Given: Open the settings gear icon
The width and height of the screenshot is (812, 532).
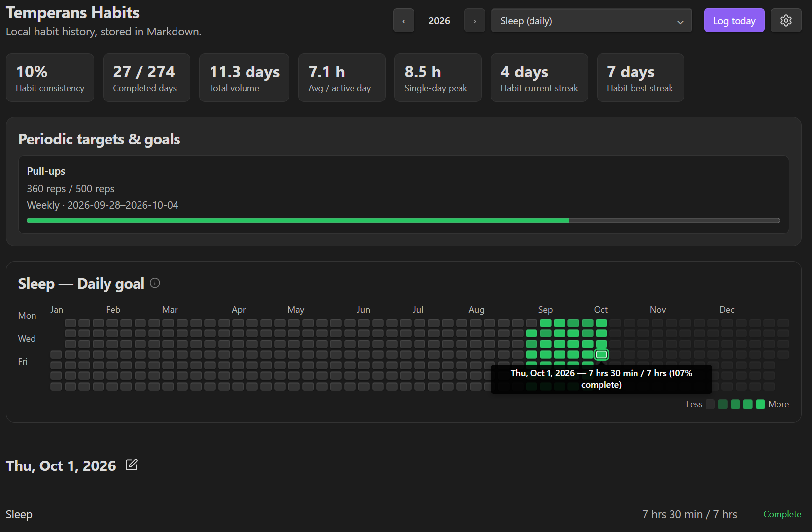Looking at the screenshot, I should (786, 21).
